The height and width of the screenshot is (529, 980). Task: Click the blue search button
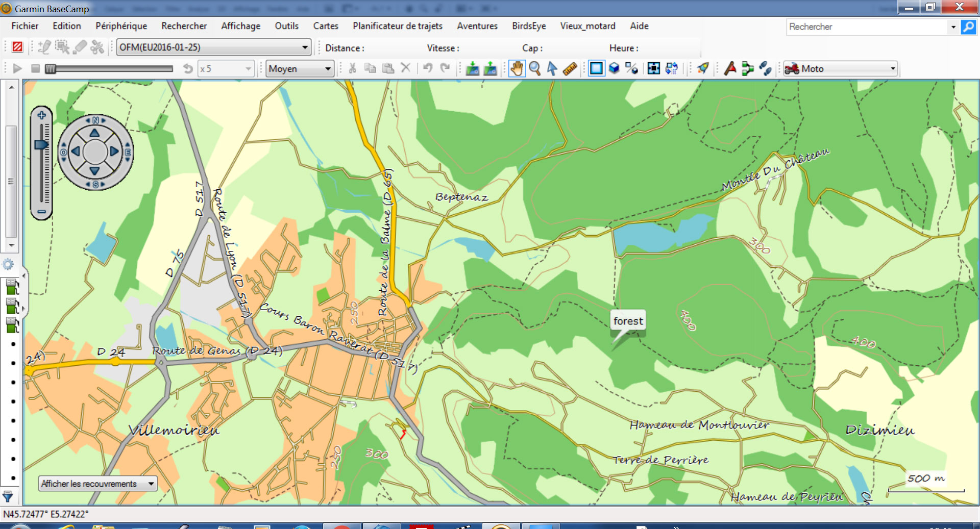click(x=968, y=27)
